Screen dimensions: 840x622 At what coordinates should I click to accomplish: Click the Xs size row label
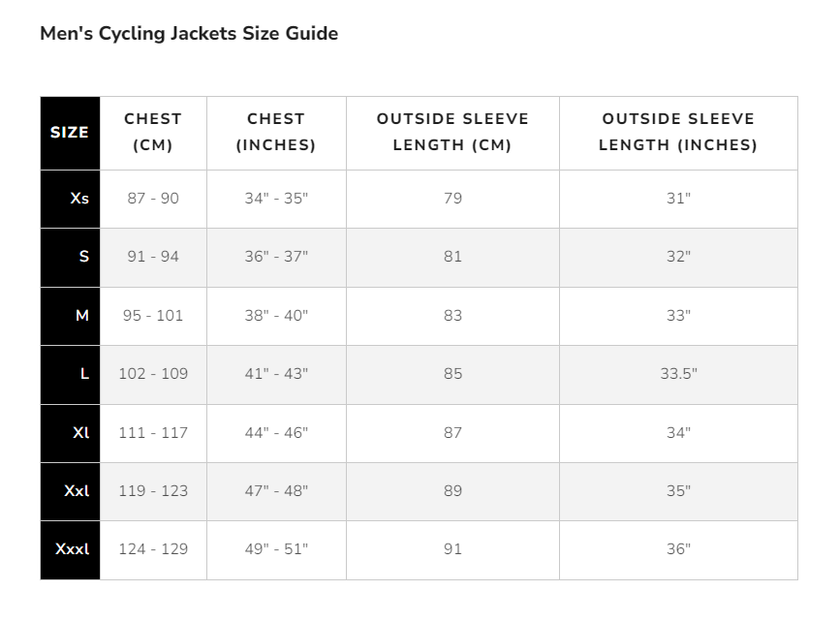point(79,199)
